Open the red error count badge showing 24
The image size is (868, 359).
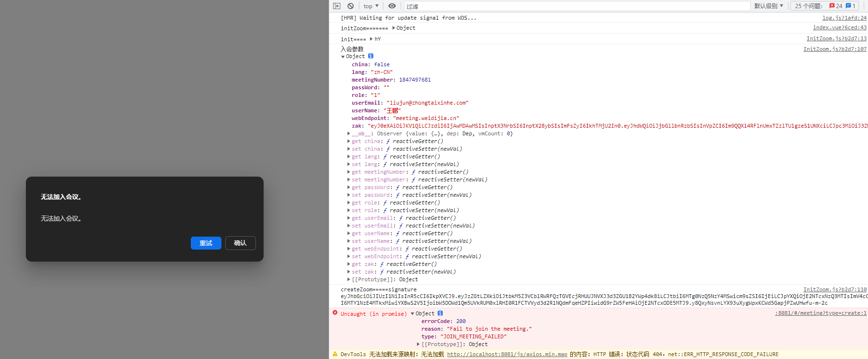tap(836, 6)
